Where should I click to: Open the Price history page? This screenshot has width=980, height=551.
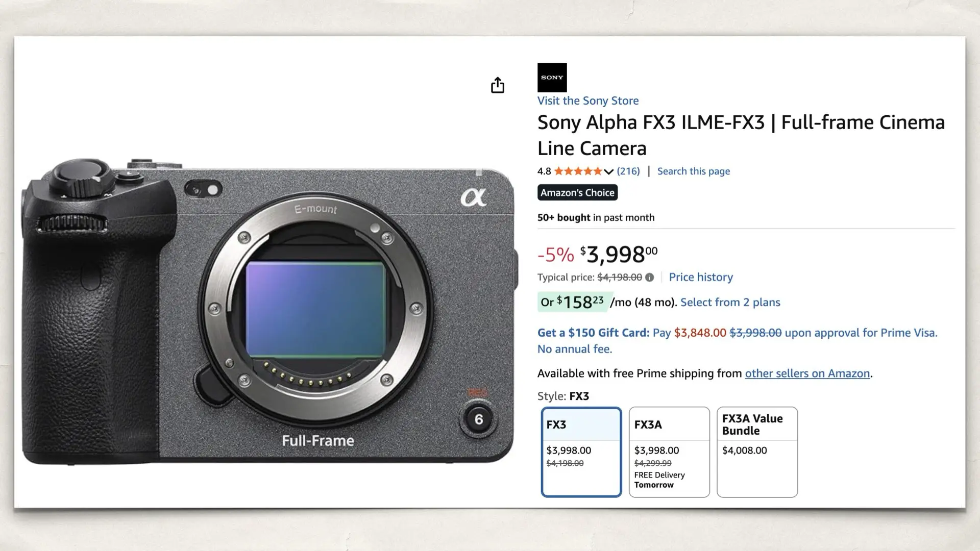coord(701,277)
